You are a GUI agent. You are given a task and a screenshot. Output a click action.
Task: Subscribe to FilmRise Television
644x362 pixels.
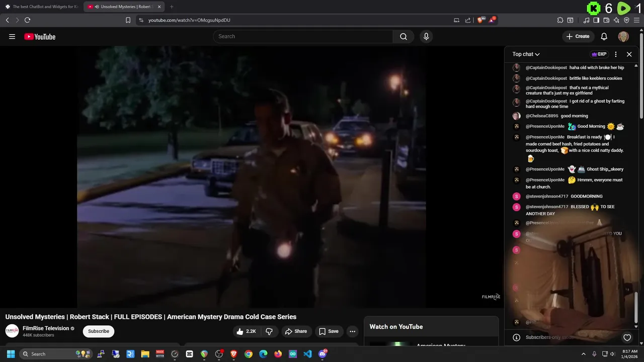(99, 331)
